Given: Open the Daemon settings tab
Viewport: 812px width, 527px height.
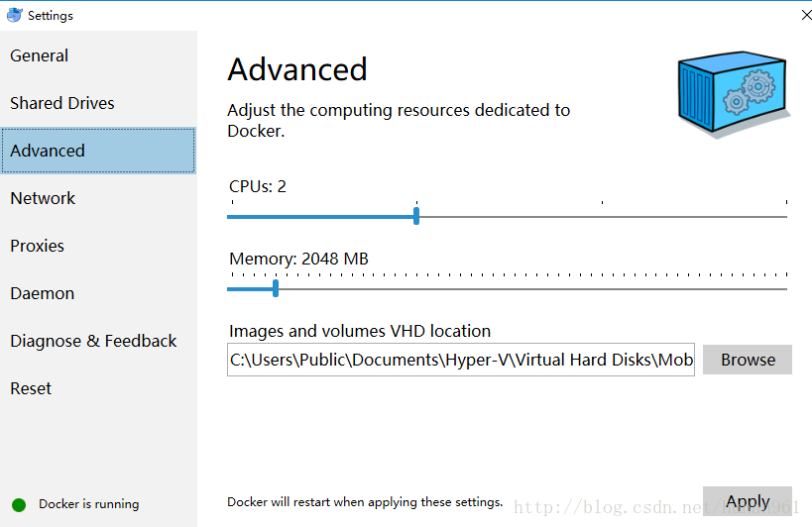Looking at the screenshot, I should tap(42, 293).
